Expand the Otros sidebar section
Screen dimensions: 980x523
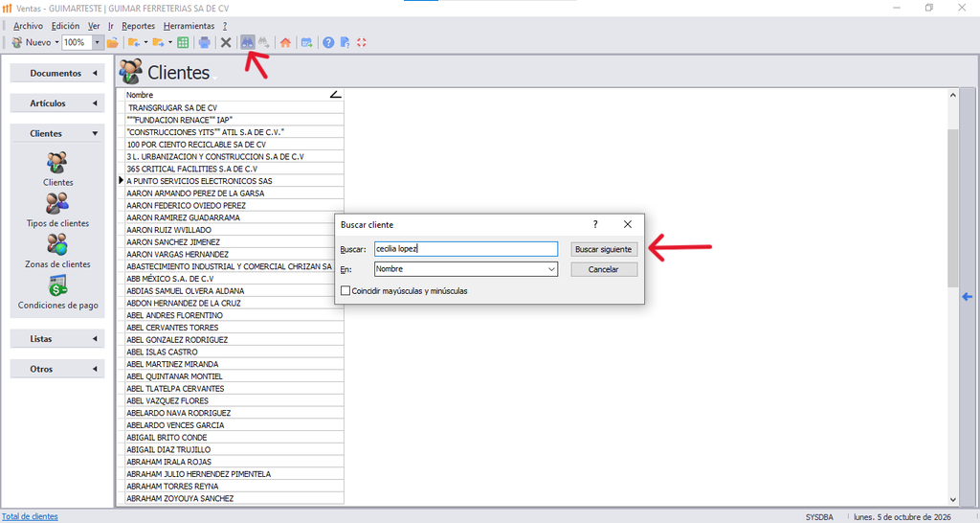click(x=57, y=369)
